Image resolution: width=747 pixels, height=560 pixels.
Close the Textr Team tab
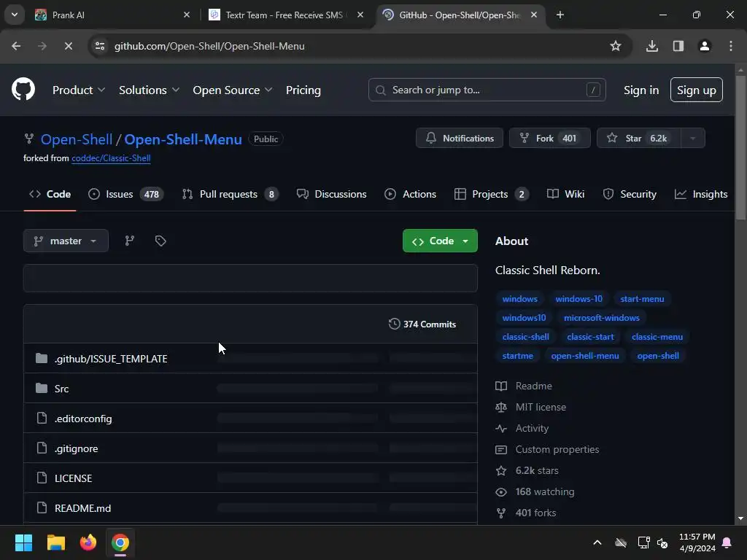point(360,15)
